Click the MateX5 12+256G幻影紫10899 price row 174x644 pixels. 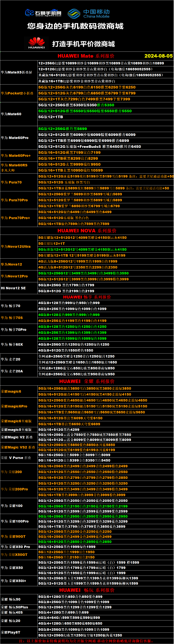coord(105,63)
